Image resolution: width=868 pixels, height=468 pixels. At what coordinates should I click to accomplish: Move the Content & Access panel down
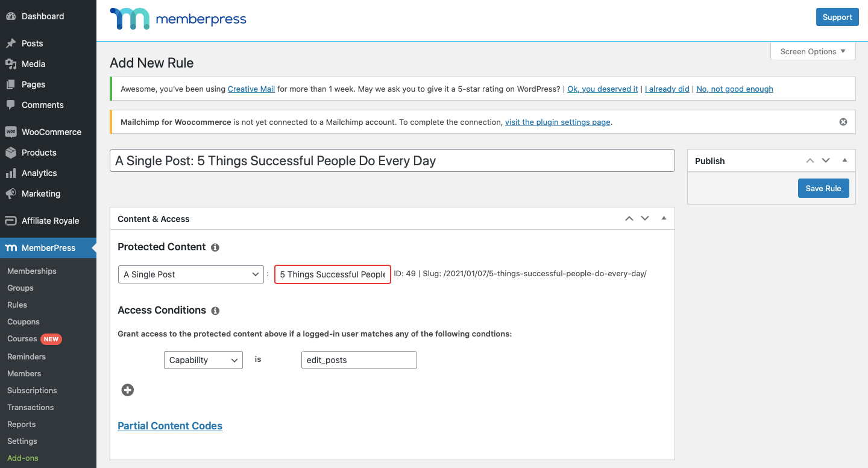(645, 218)
